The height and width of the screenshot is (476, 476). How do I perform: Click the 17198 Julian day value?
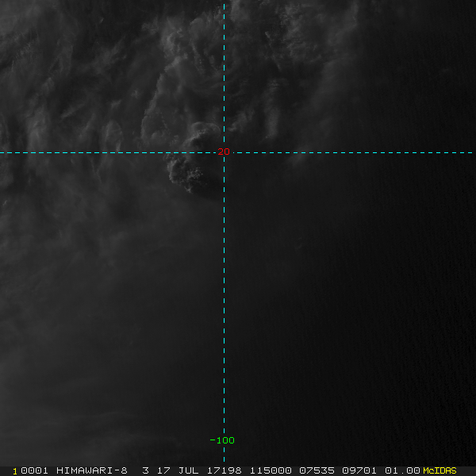tap(224, 470)
